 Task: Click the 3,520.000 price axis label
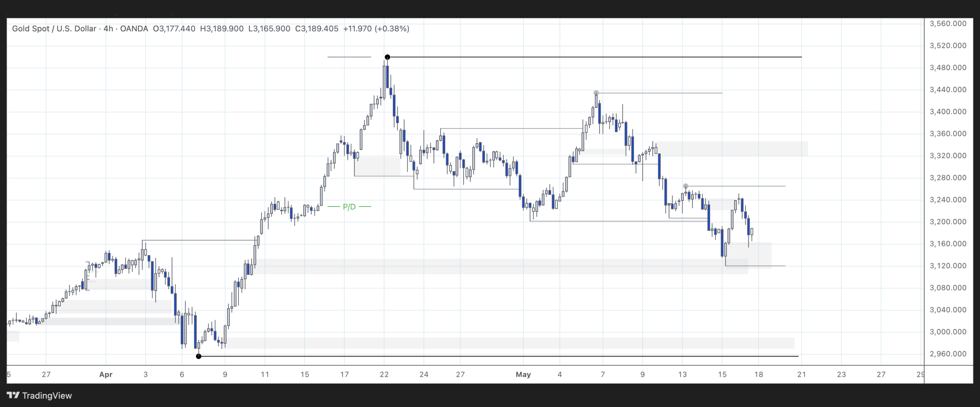tap(948, 46)
